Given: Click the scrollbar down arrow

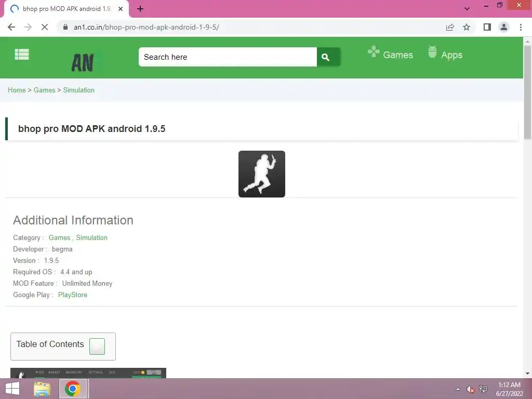Looking at the screenshot, I should point(527,374).
